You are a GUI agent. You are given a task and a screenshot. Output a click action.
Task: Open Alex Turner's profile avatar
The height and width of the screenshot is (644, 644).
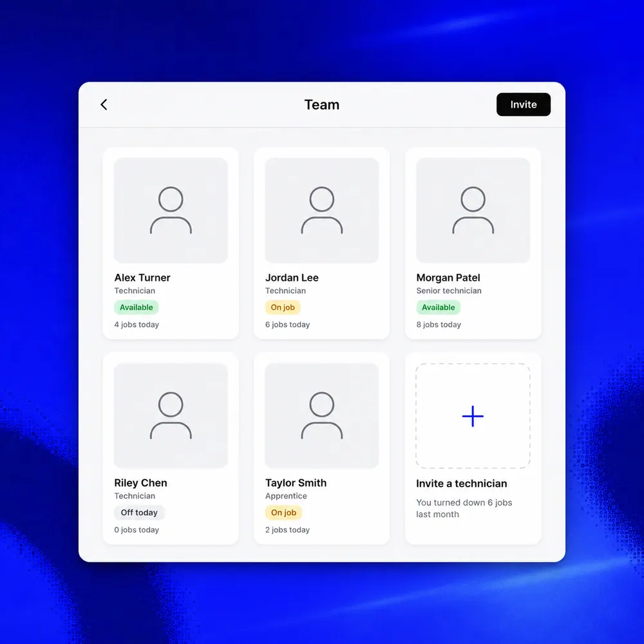pos(171,211)
